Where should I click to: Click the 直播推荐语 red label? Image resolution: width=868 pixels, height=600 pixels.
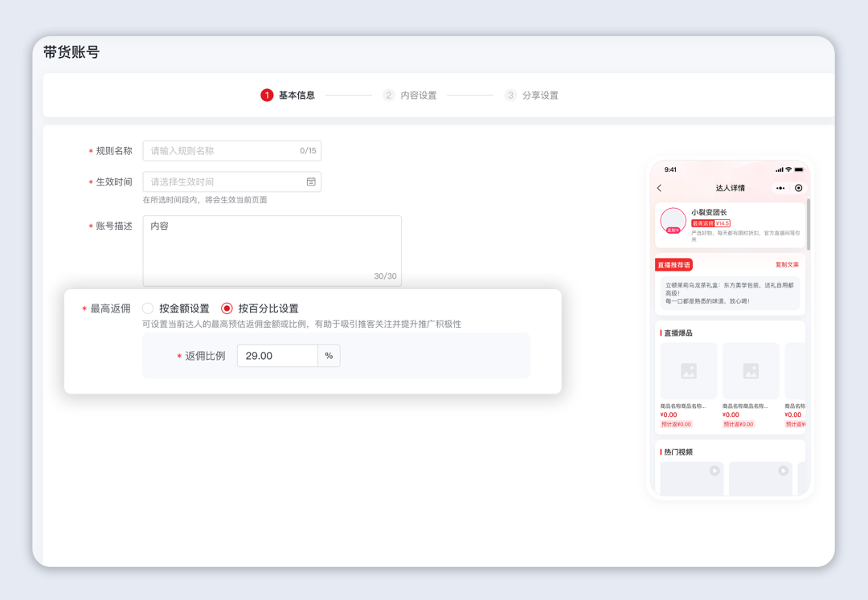tap(674, 264)
